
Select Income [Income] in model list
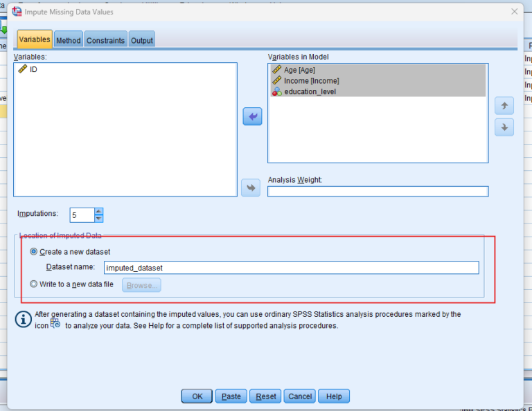[311, 81]
